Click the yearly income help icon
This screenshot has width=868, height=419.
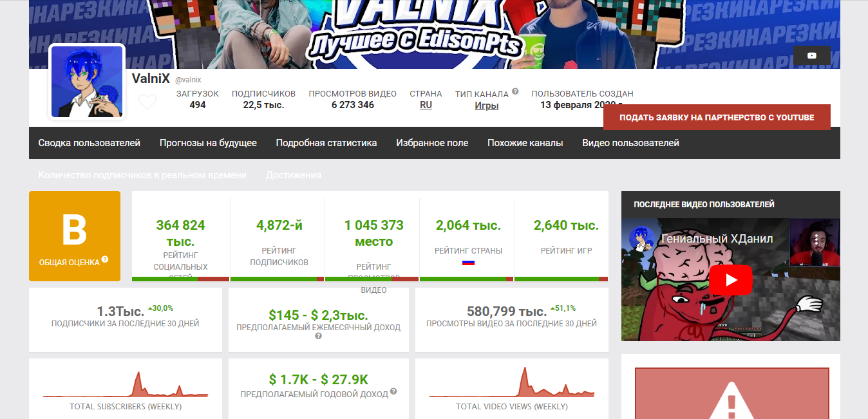393,391
